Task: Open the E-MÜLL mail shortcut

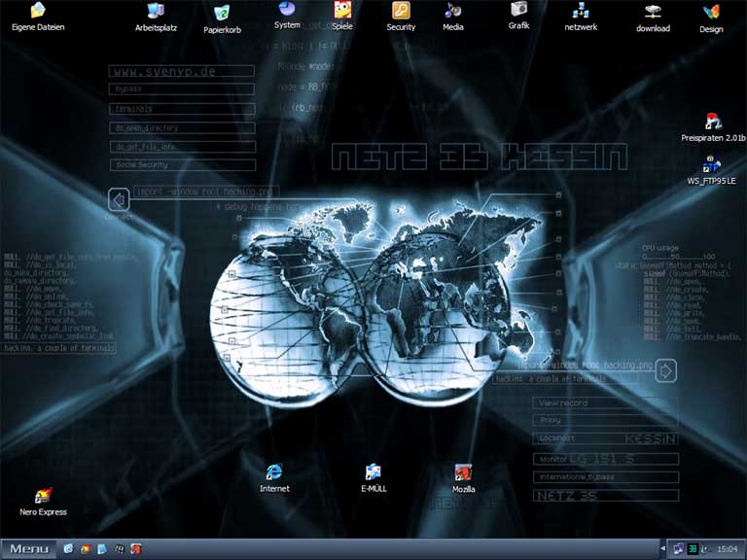Action: pos(373,478)
